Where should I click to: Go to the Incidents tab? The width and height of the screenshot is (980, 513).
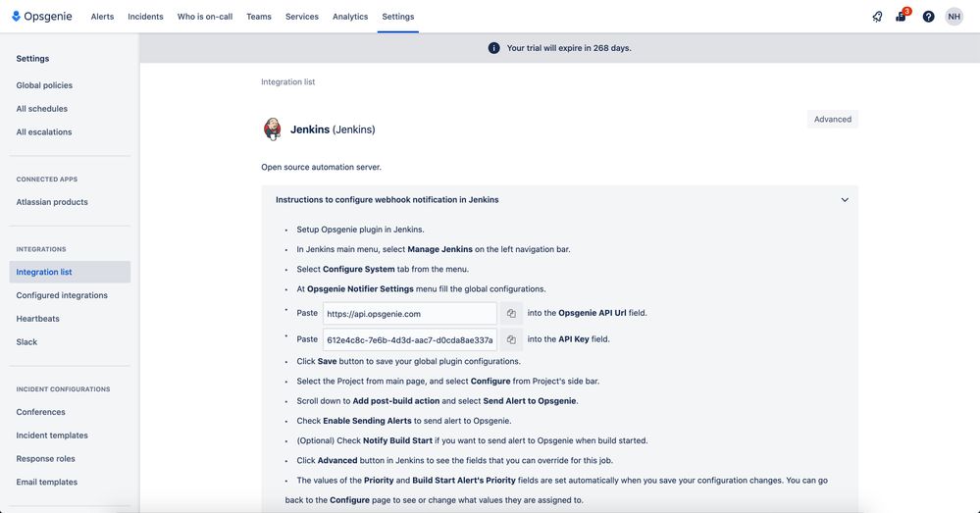pos(145,17)
